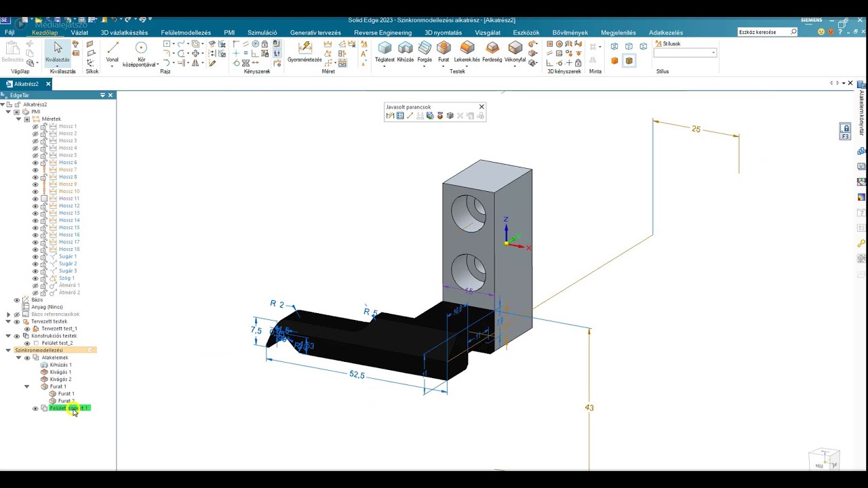The image size is (868, 488).
Task: Click the shaded with edges view style icon
Action: coord(629,60)
